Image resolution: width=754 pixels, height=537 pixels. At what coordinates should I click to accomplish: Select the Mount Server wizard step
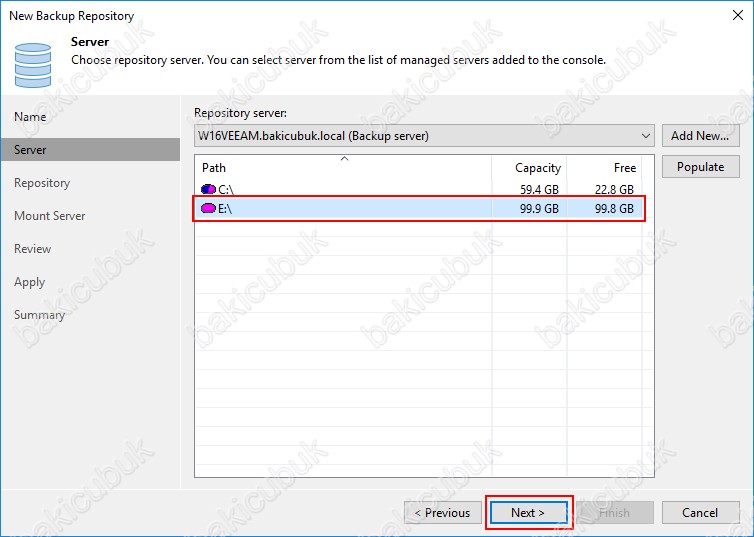(x=50, y=216)
